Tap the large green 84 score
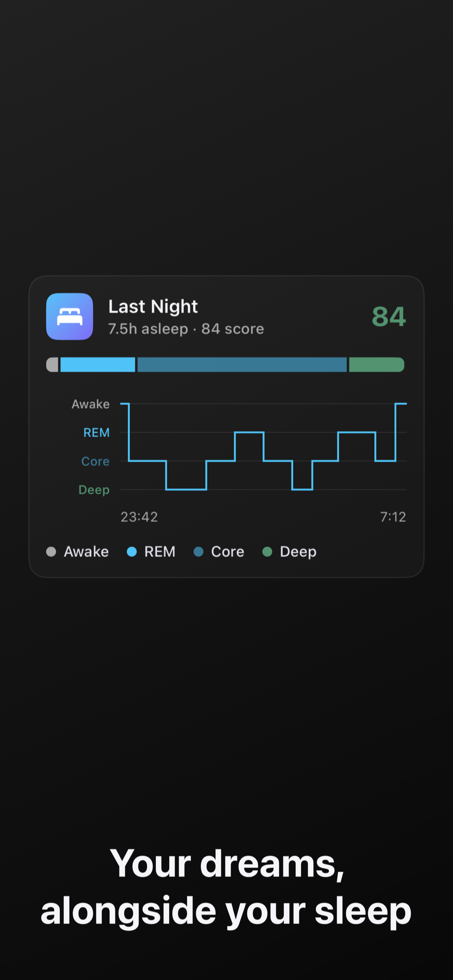This screenshot has width=453, height=980. click(389, 316)
